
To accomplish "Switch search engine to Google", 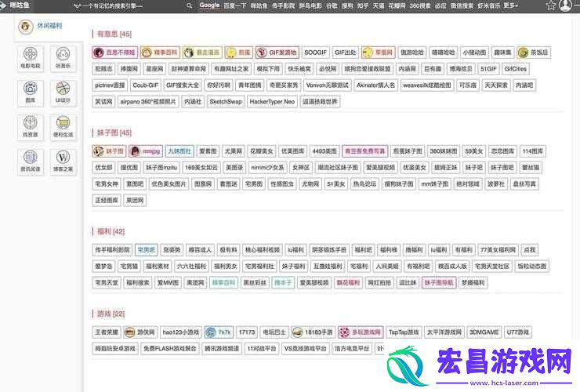I will [209, 5].
